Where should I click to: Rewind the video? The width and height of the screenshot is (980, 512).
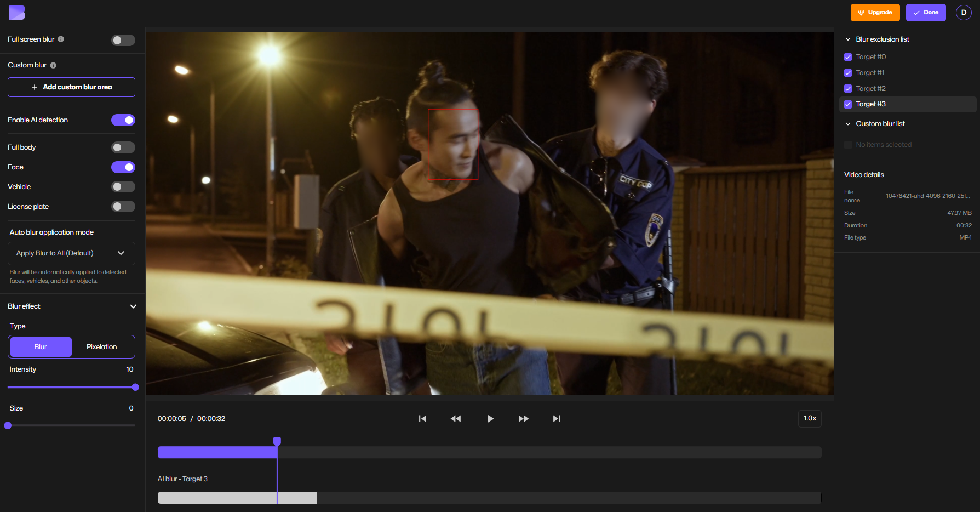click(456, 418)
